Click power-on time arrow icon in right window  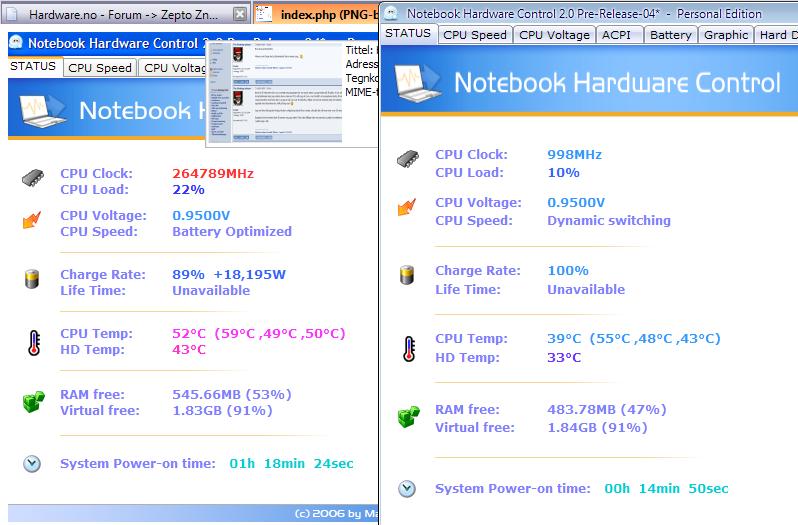click(x=407, y=489)
